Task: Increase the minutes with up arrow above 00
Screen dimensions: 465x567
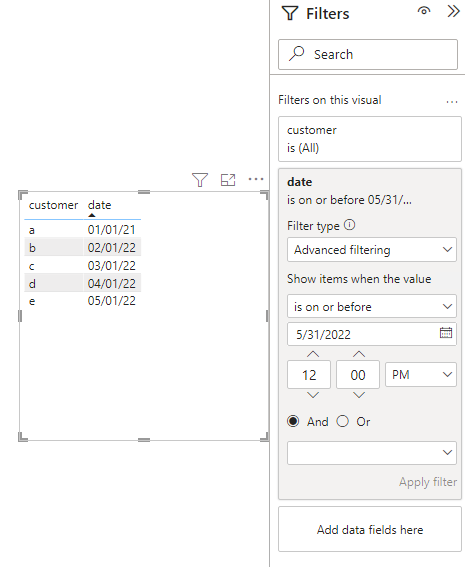Action: (359, 354)
